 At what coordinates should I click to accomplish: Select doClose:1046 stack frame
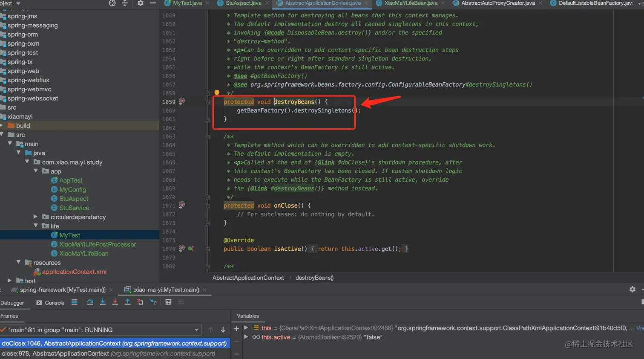coord(115,343)
